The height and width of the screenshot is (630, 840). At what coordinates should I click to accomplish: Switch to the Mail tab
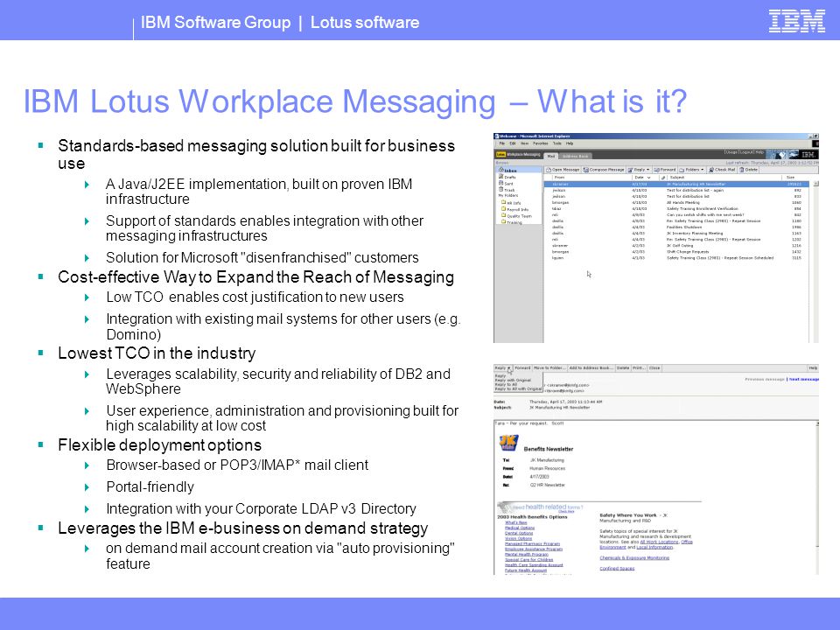tap(550, 156)
